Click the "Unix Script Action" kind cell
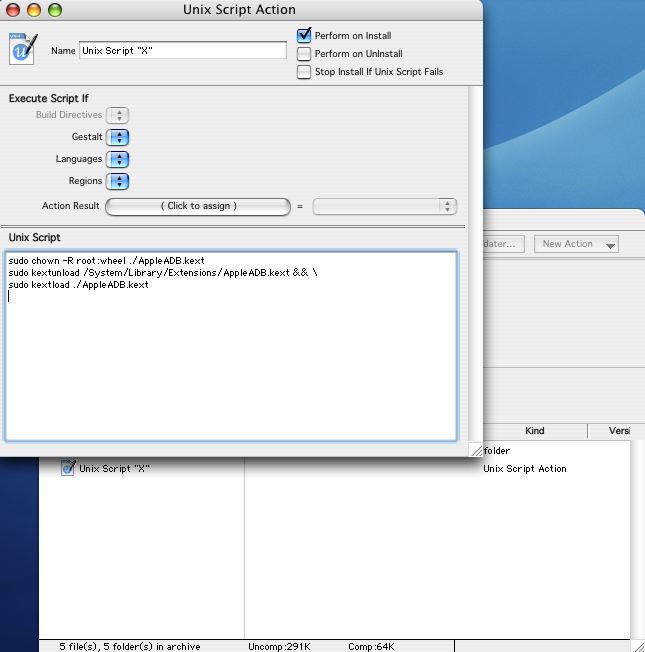645x652 pixels. pyautogui.click(x=525, y=469)
